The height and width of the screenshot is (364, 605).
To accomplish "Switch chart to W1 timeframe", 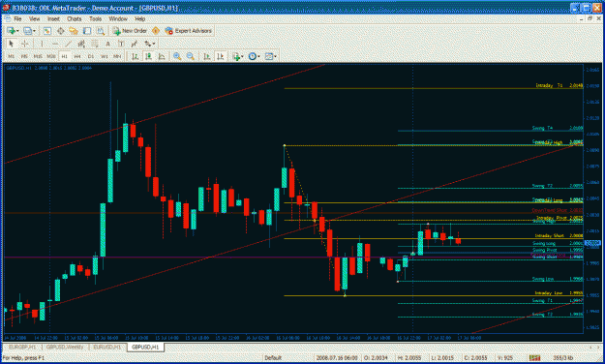I will (105, 56).
